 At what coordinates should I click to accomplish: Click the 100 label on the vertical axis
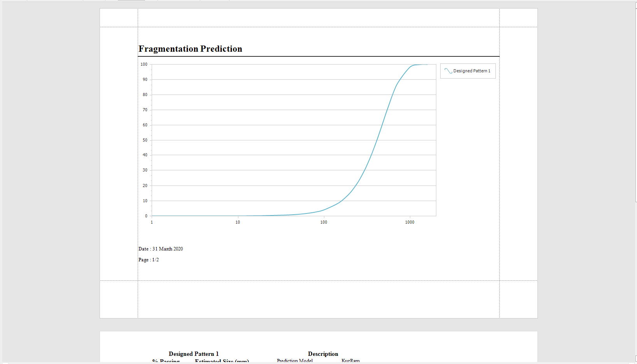coord(144,64)
